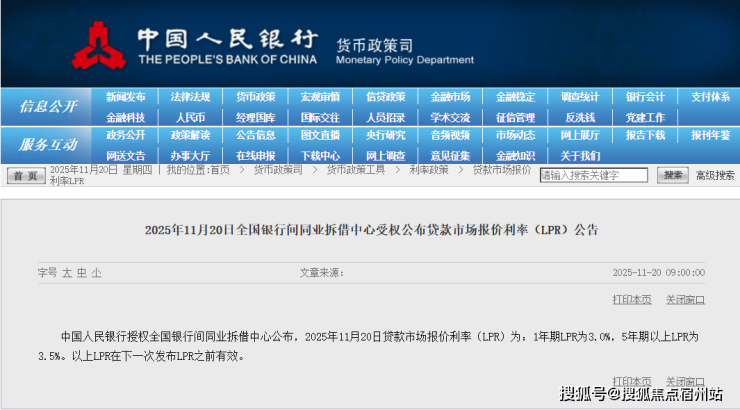Click lower 打印本页 link below article
Image resolution: width=740 pixels, height=410 pixels.
632,381
